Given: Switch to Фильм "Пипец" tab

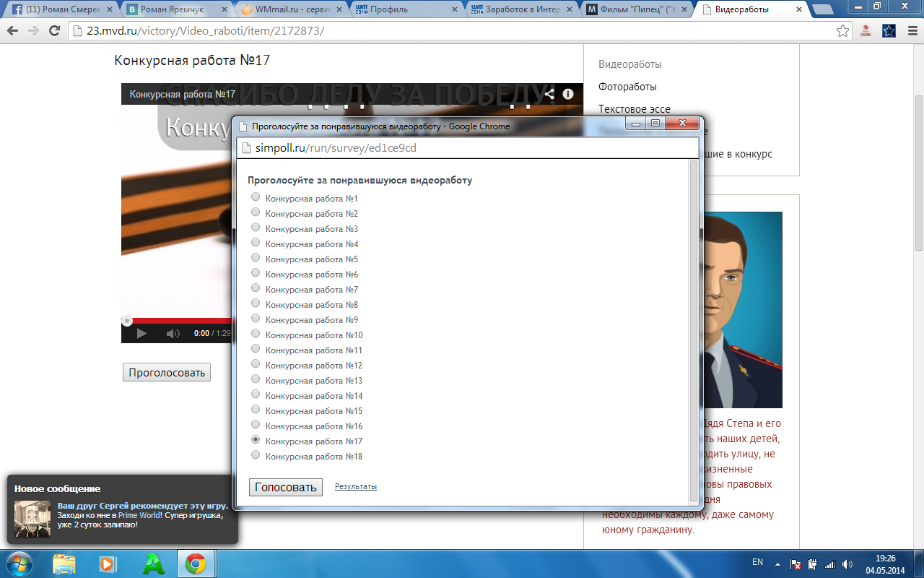Looking at the screenshot, I should pyautogui.click(x=635, y=9).
